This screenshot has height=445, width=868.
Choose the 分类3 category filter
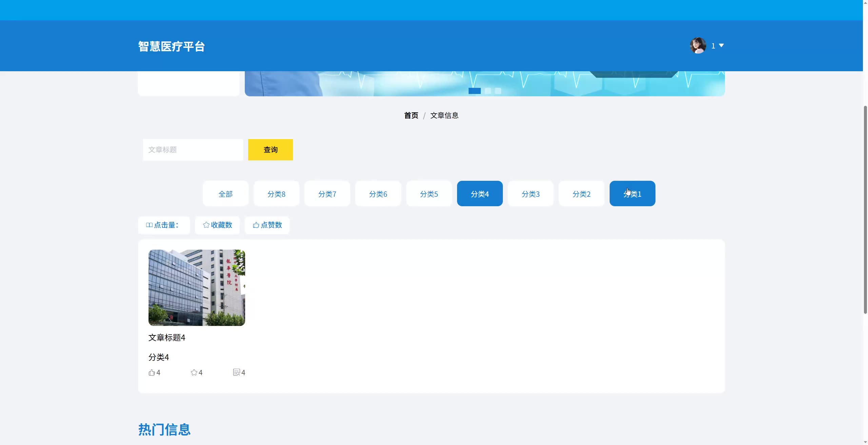tap(531, 194)
